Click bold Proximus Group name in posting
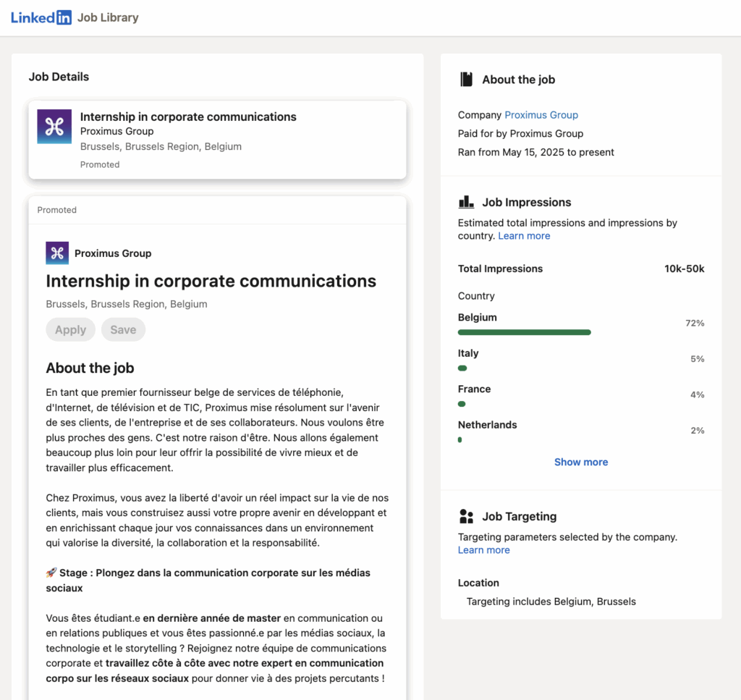This screenshot has height=700, width=741. 113,253
